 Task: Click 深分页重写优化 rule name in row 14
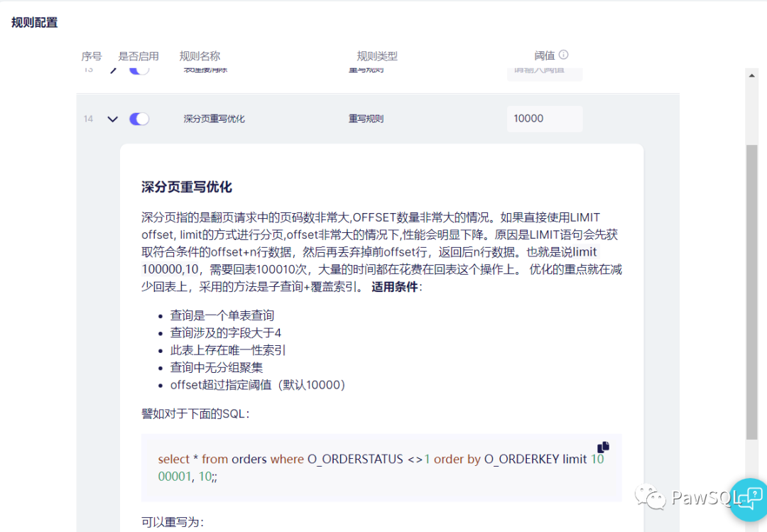click(x=214, y=119)
